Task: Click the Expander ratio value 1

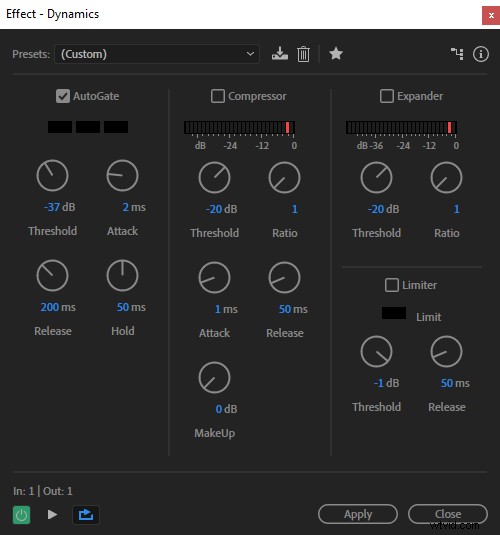Action: point(457,209)
